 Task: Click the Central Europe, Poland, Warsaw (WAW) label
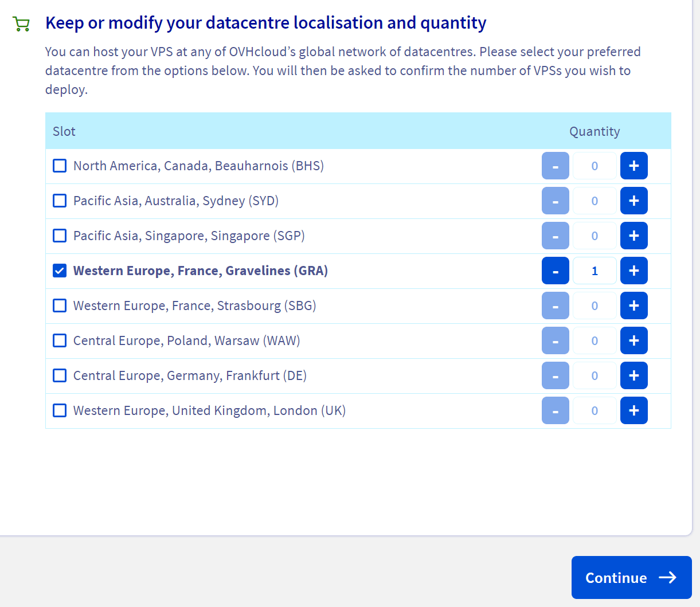tap(187, 340)
